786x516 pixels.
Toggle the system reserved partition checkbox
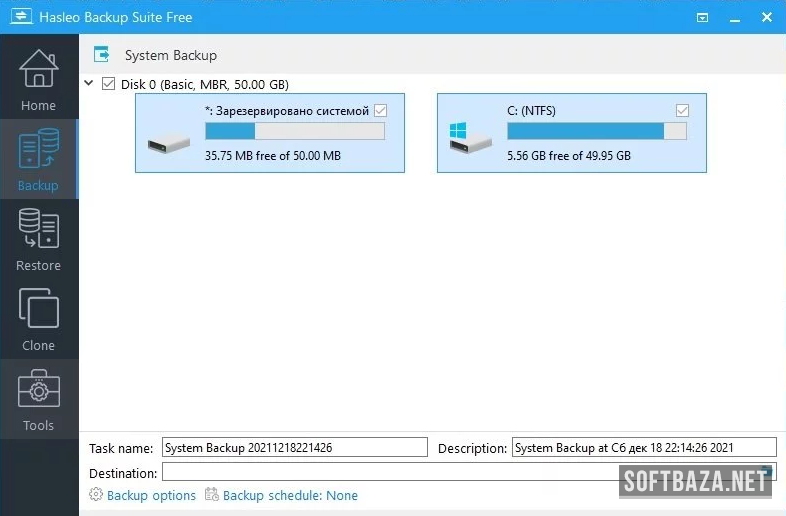[380, 111]
